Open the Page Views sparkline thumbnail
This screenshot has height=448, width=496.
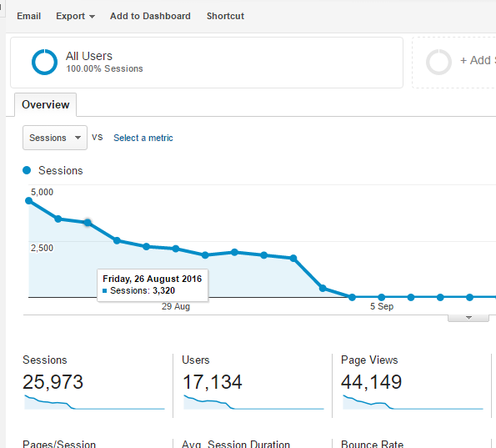point(413,402)
